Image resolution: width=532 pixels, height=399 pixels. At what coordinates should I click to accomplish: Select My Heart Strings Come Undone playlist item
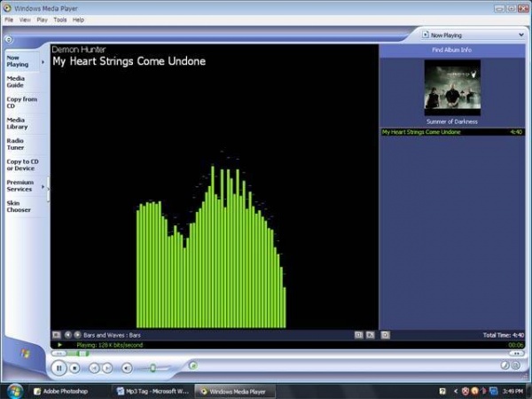click(452, 132)
